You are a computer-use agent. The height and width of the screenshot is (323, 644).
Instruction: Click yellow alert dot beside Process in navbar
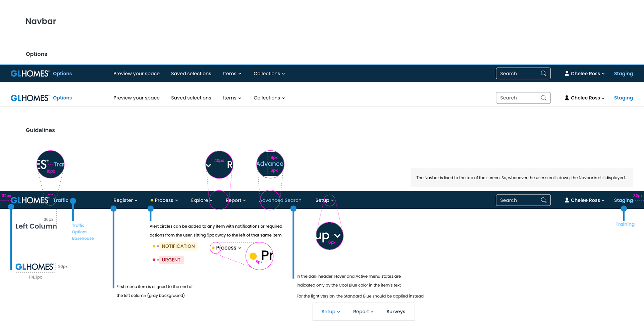(152, 200)
